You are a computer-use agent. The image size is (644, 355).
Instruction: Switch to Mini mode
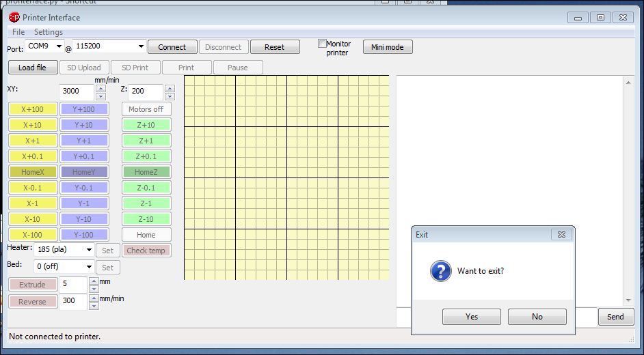(388, 47)
